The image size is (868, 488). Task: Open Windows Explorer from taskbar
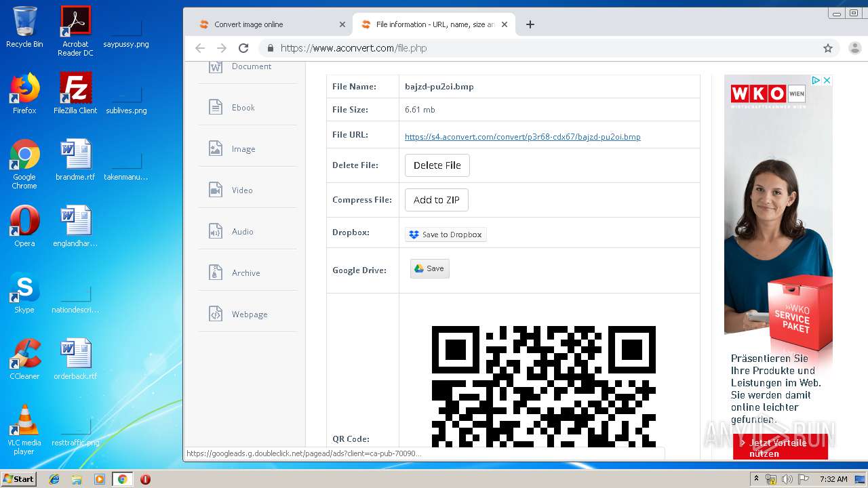pos(77,479)
